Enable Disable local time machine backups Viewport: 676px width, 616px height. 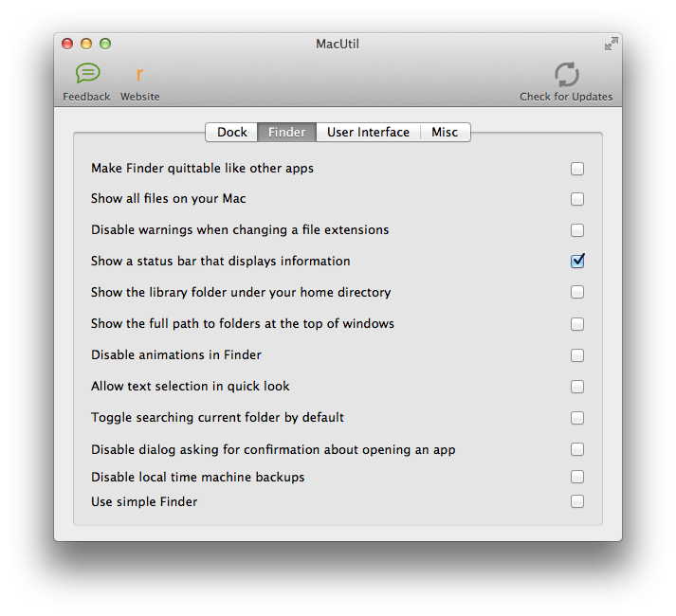[x=577, y=477]
